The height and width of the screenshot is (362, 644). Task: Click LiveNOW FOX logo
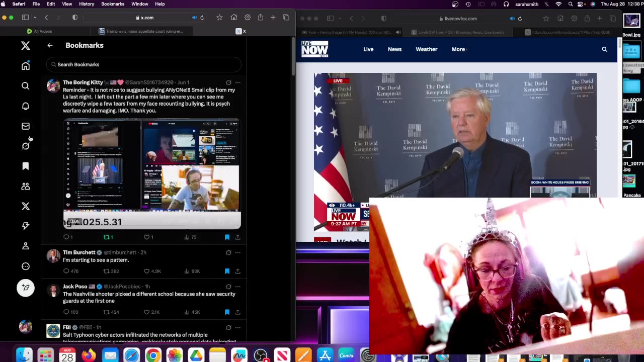click(x=315, y=49)
